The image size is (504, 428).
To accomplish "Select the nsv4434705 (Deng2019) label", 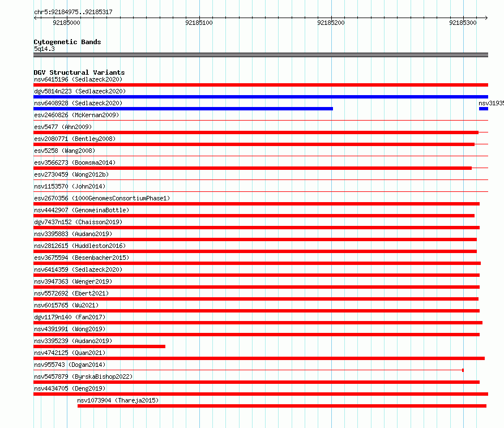I will tap(70, 388).
